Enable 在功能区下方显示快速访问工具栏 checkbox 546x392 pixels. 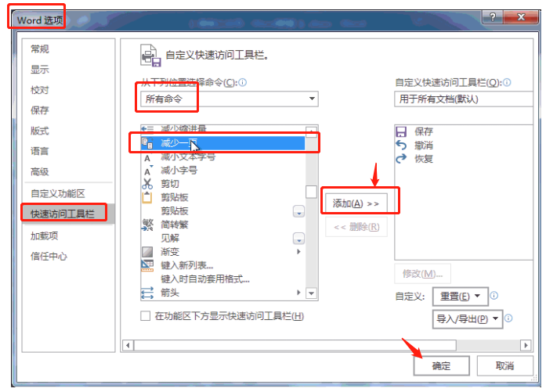[x=145, y=316]
